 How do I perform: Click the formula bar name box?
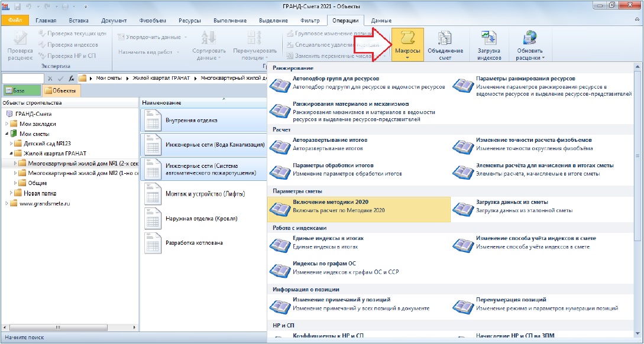(x=23, y=78)
